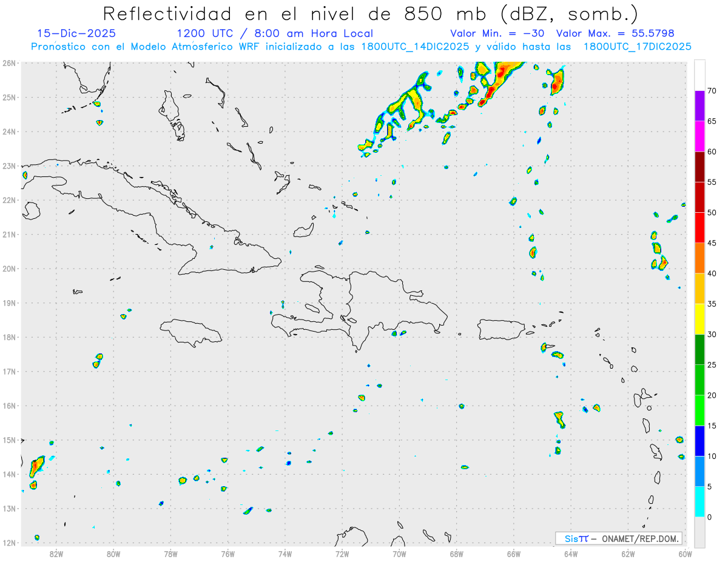Select the '68W' longitude axis label
This screenshot has width=728, height=562.
coord(457,554)
